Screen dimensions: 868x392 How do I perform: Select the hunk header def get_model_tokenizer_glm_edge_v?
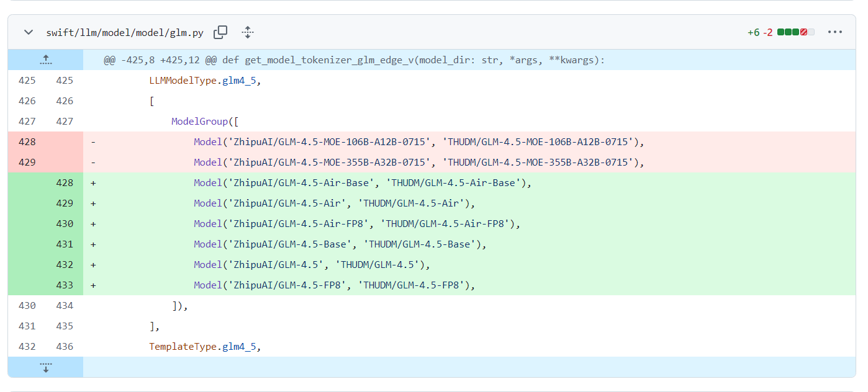pyautogui.click(x=354, y=60)
